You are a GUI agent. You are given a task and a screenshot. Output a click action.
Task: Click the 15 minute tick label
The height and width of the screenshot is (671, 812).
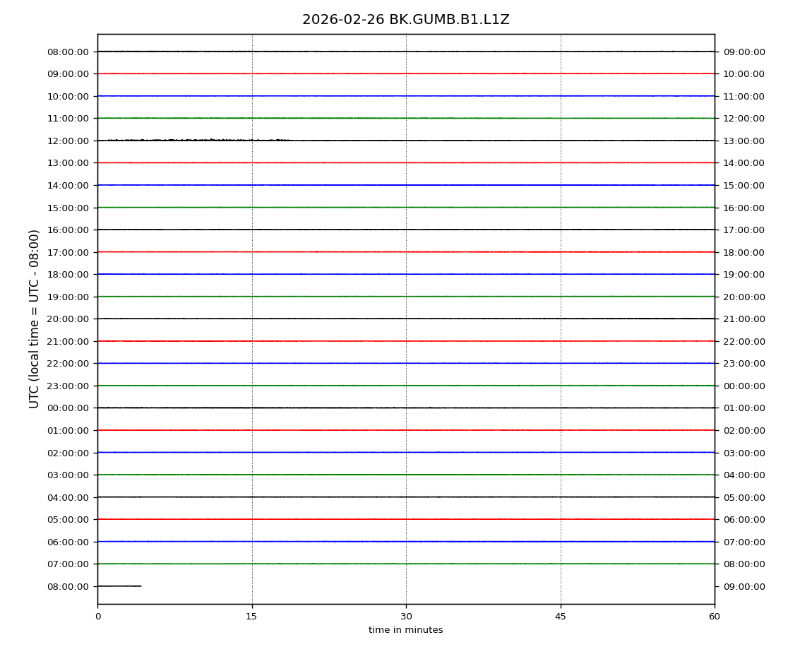pyautogui.click(x=251, y=617)
